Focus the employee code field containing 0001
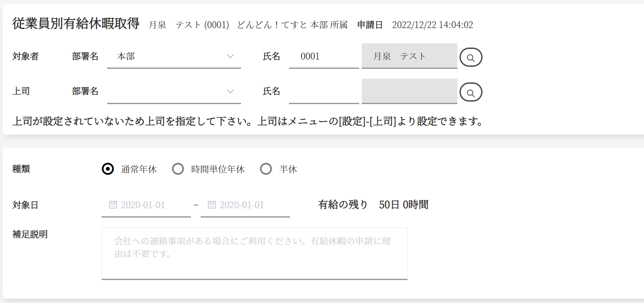 click(323, 56)
